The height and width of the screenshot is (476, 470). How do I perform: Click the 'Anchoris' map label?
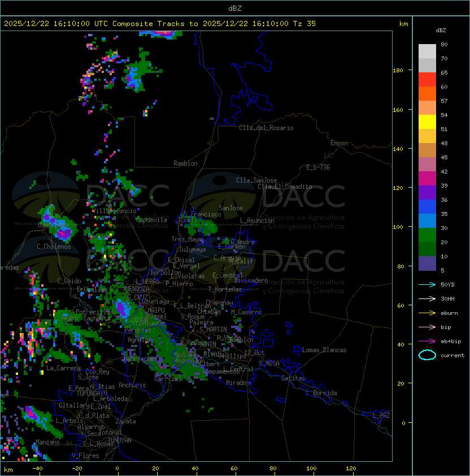tap(132, 385)
